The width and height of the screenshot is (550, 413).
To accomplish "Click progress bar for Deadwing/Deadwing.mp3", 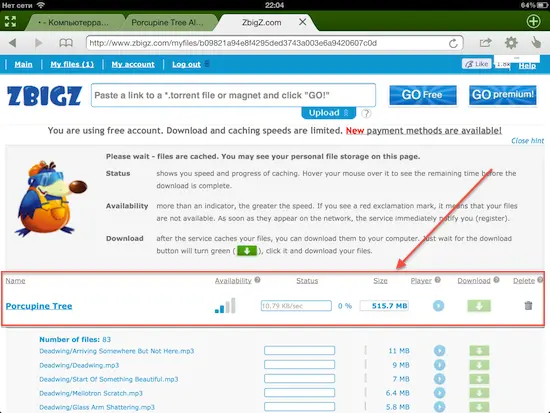I will [x=300, y=365].
